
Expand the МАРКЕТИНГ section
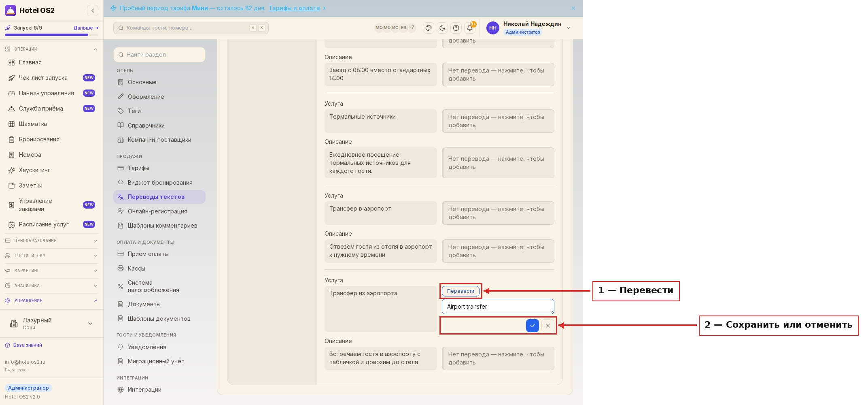(51, 271)
